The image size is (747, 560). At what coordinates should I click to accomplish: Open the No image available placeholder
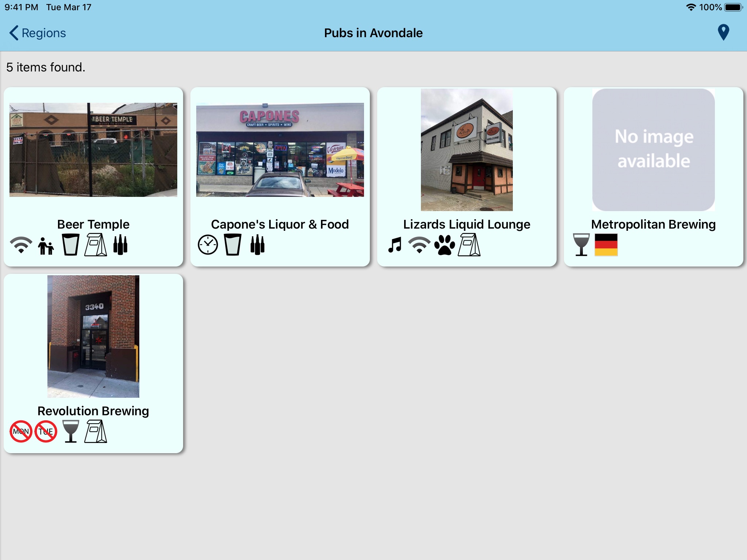654,150
